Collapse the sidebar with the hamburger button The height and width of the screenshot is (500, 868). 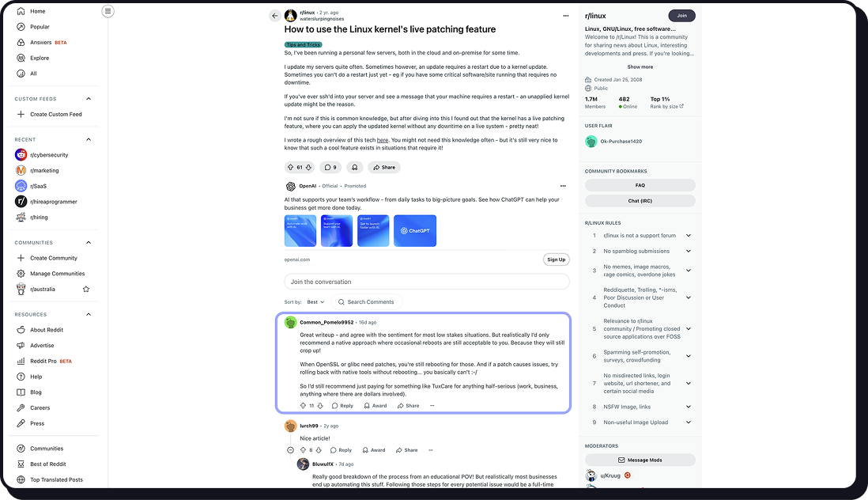(108, 11)
